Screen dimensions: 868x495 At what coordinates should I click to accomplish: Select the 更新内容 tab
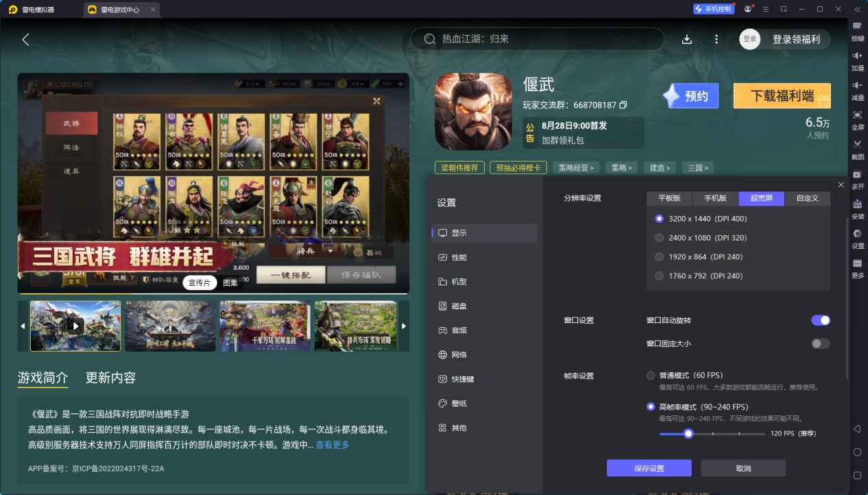(110, 378)
